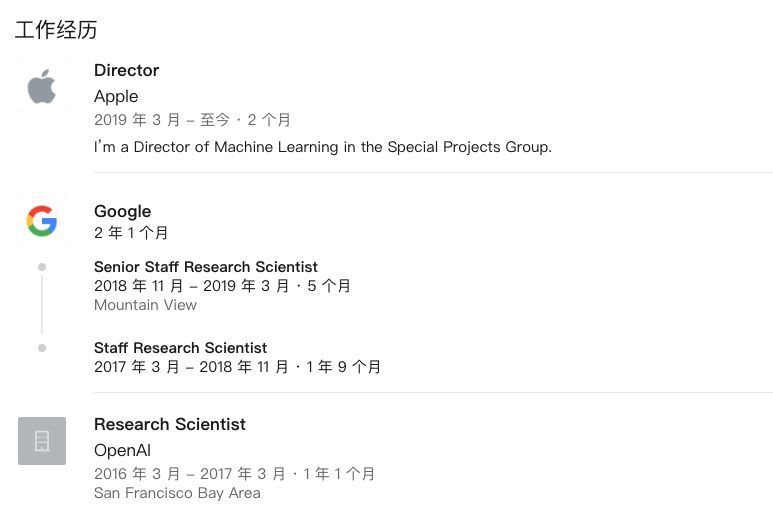The width and height of the screenshot is (773, 509).
Task: Click the Apple company logo
Action: 42,86
